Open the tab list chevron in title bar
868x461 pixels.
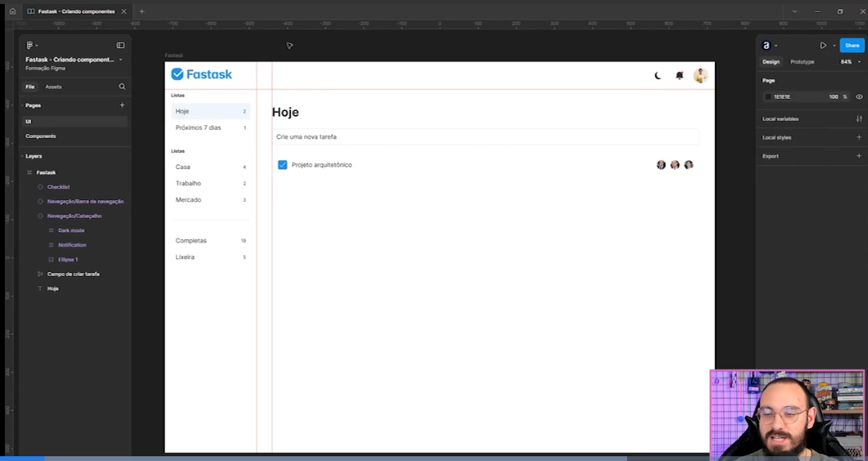795,11
